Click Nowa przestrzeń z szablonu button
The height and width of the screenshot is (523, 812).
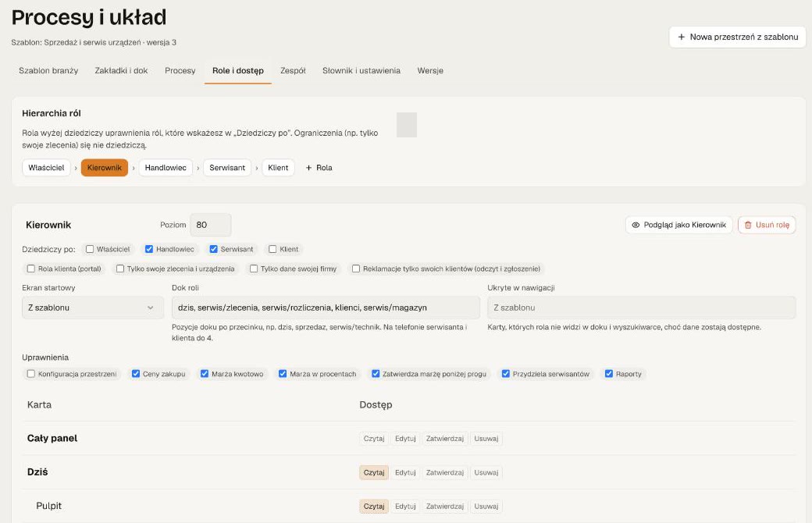737,37
